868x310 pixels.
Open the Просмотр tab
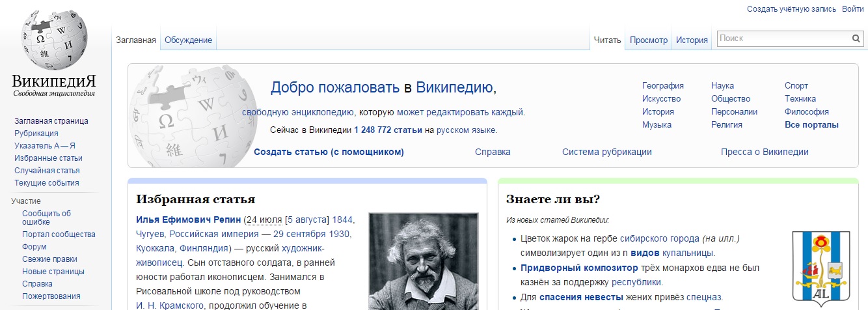tap(649, 40)
